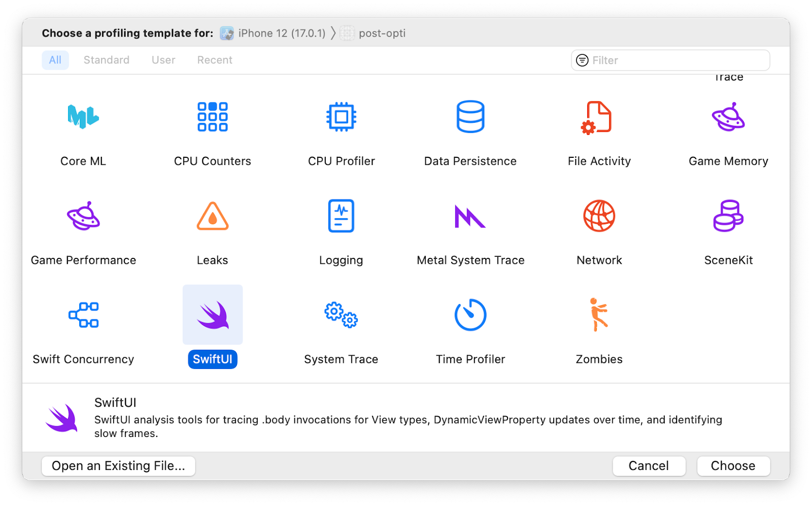
Task: Open the filter options in the search field
Action: [x=582, y=60]
